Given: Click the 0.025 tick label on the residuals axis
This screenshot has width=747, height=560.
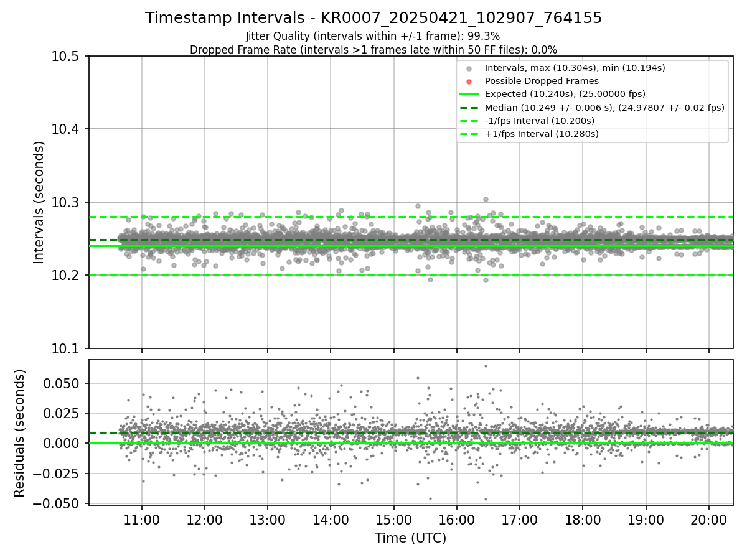Looking at the screenshot, I should [x=63, y=413].
